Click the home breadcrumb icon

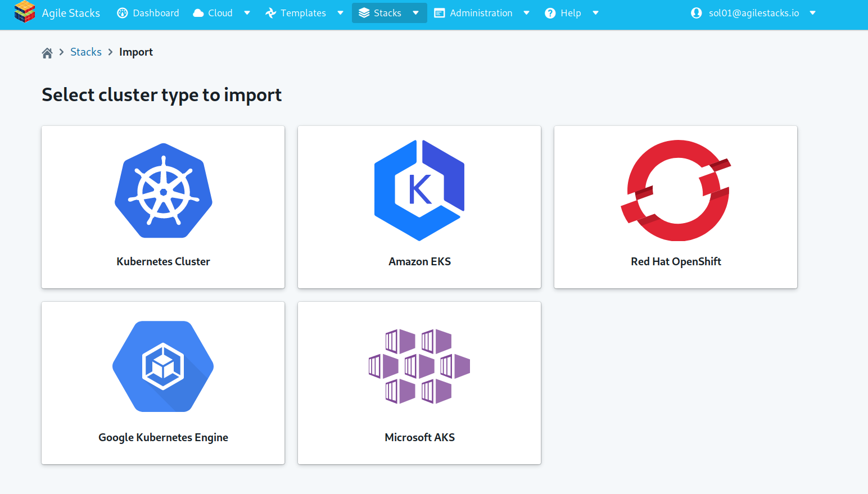47,53
